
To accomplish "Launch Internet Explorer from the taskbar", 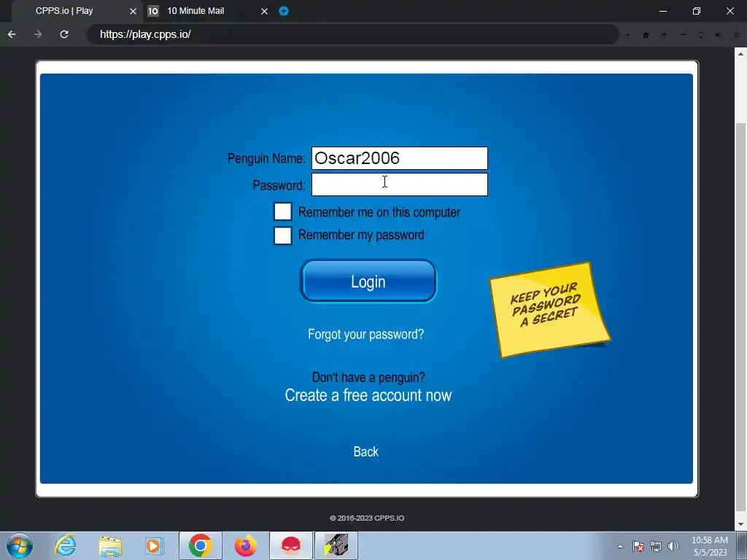I will [x=65, y=545].
